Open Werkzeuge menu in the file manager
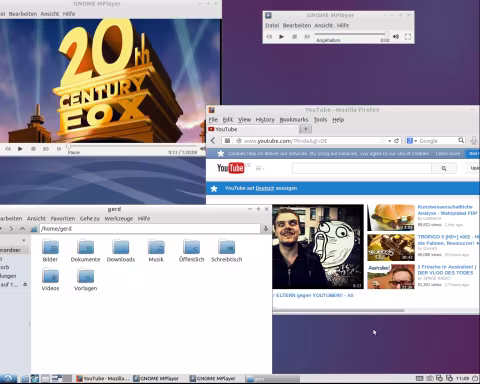The width and height of the screenshot is (480, 384). click(119, 219)
